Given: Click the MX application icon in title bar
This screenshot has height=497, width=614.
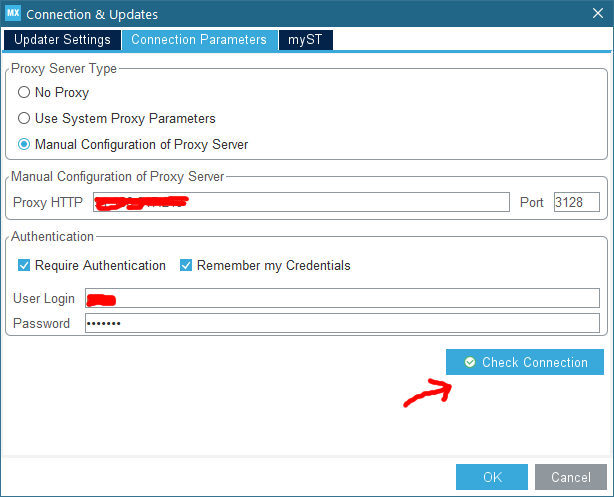Looking at the screenshot, I should pos(13,14).
